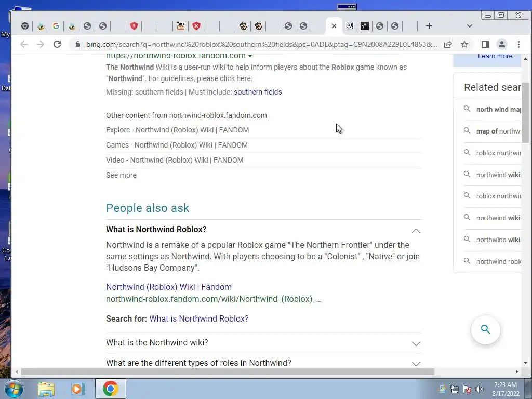Expand the dropdown arrow after northwind-roblox.fandom.com URL
532x399 pixels.
[250, 56]
